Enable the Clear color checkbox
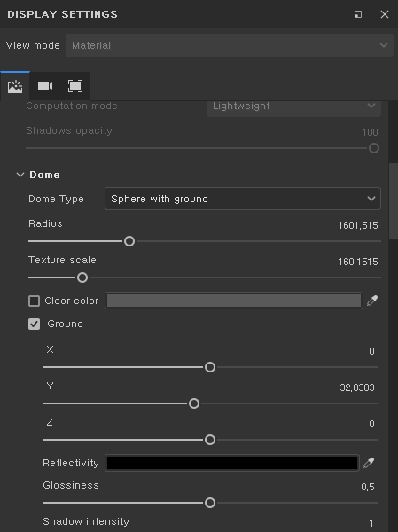This screenshot has width=398, height=532. 34,301
